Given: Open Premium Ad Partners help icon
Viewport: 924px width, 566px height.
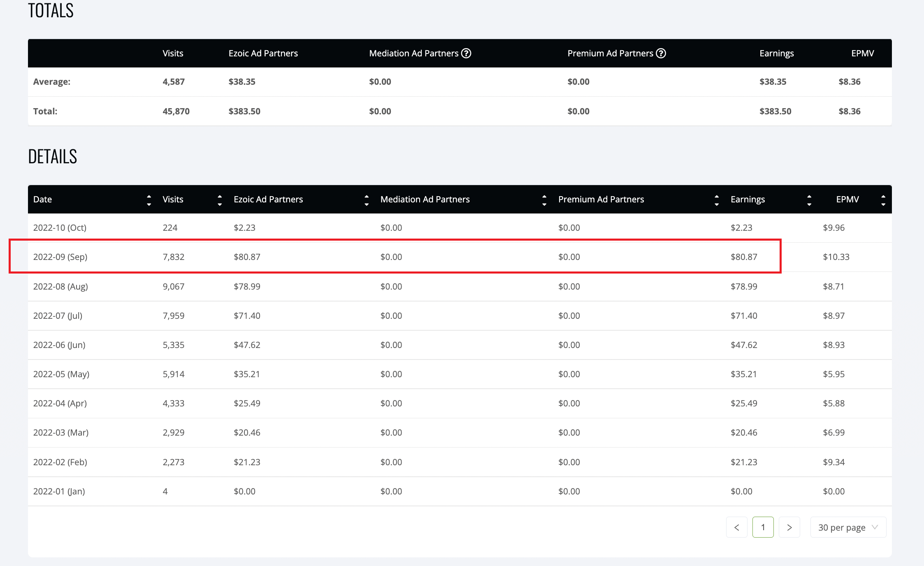Looking at the screenshot, I should pos(661,53).
